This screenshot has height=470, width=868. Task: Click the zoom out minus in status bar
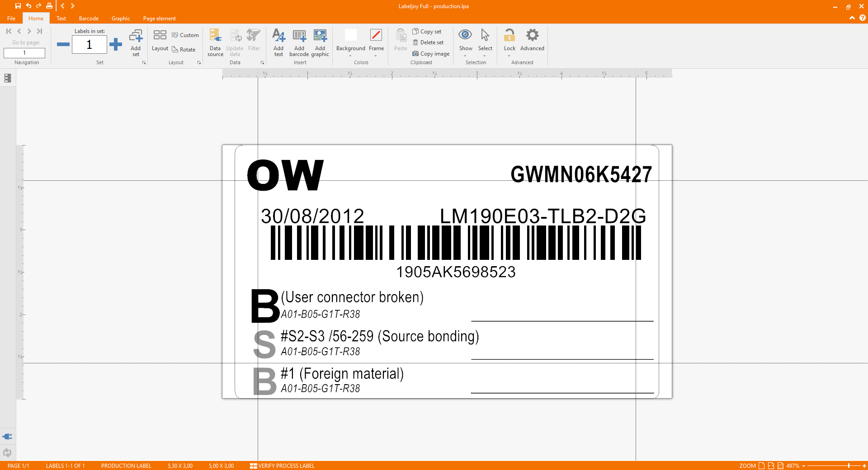804,466
